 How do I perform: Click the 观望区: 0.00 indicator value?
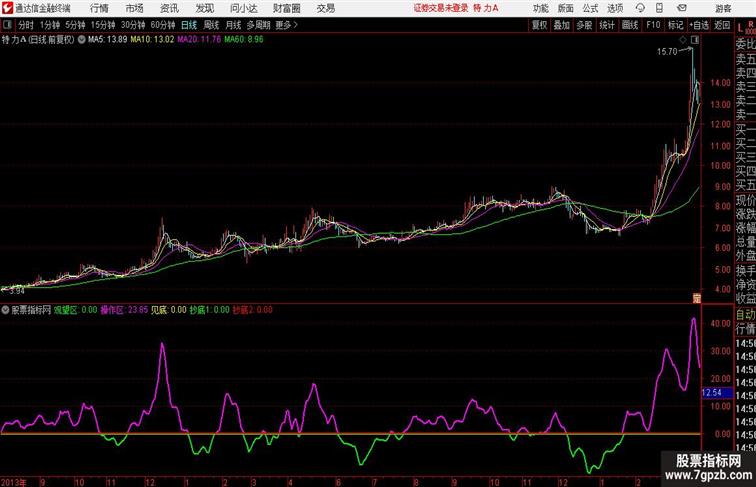(x=75, y=310)
